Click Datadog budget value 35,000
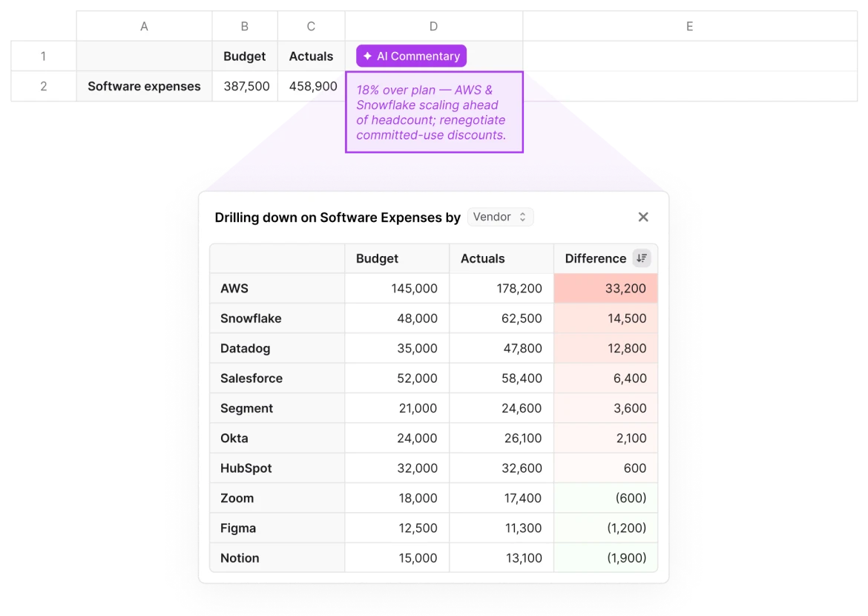The height and width of the screenshot is (616, 868). (x=397, y=348)
